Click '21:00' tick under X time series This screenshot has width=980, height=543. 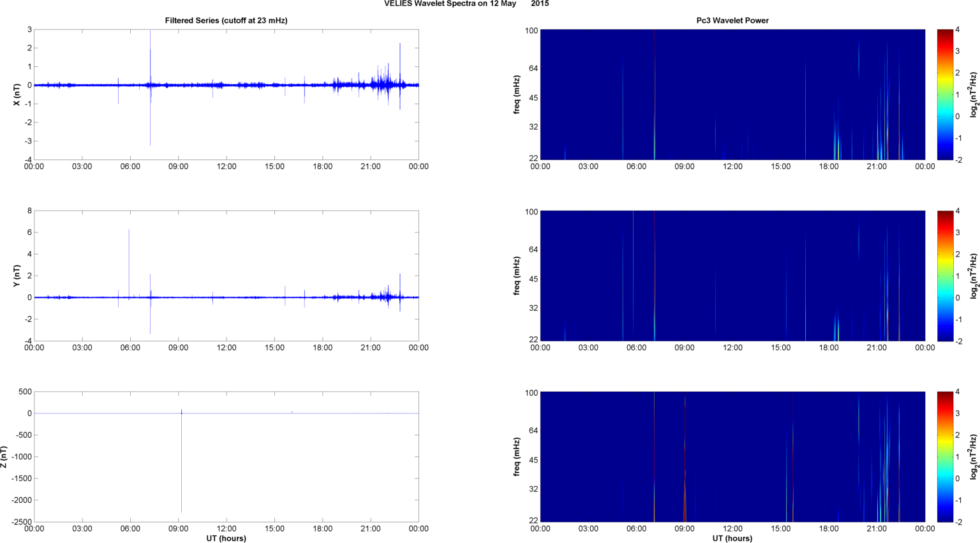point(371,167)
